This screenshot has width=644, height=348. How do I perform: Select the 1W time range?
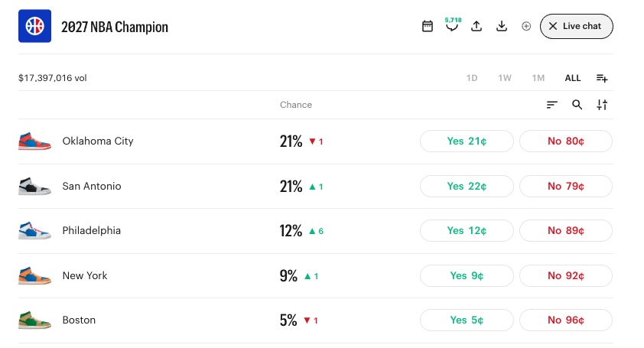coord(505,78)
